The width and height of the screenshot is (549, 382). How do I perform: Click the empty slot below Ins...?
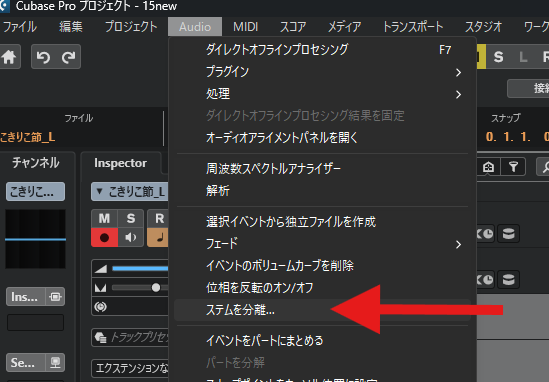tap(35, 322)
